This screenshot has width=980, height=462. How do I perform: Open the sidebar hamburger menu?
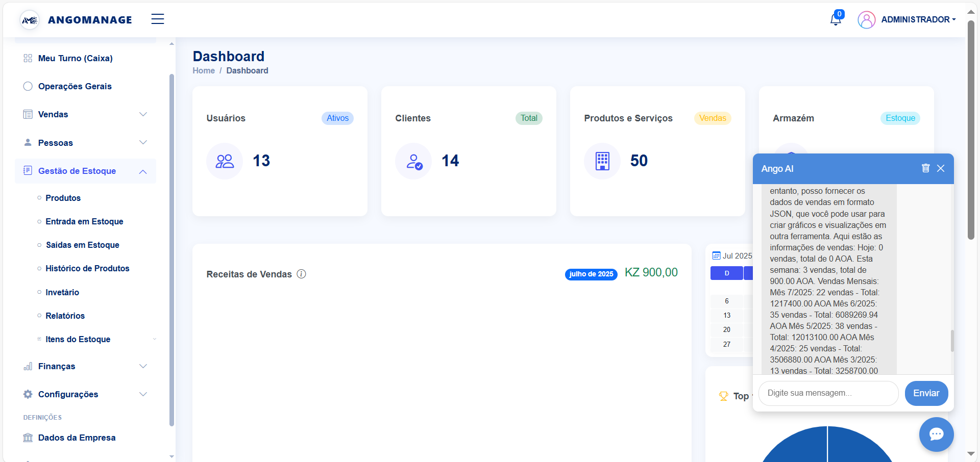[158, 19]
